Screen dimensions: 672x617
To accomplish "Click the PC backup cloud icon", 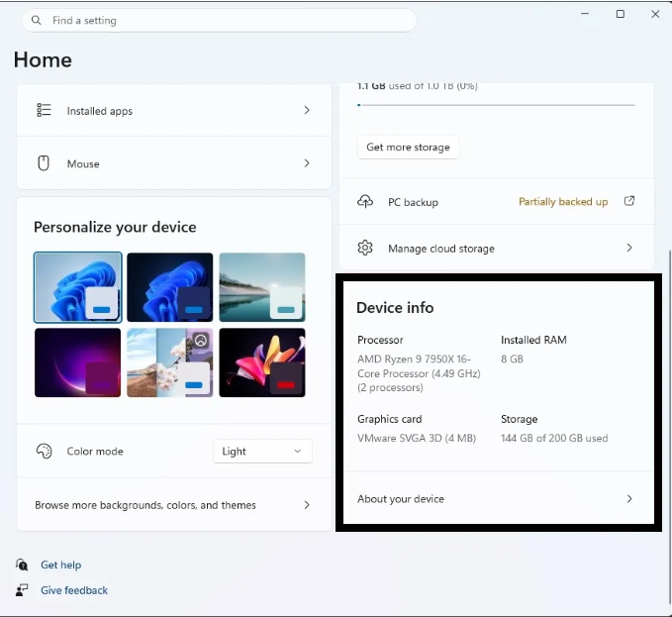I will click(x=365, y=202).
